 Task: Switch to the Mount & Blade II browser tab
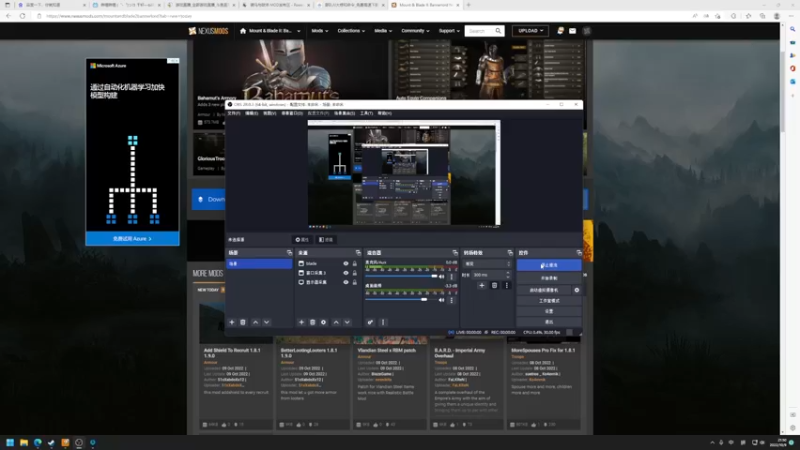pos(426,5)
